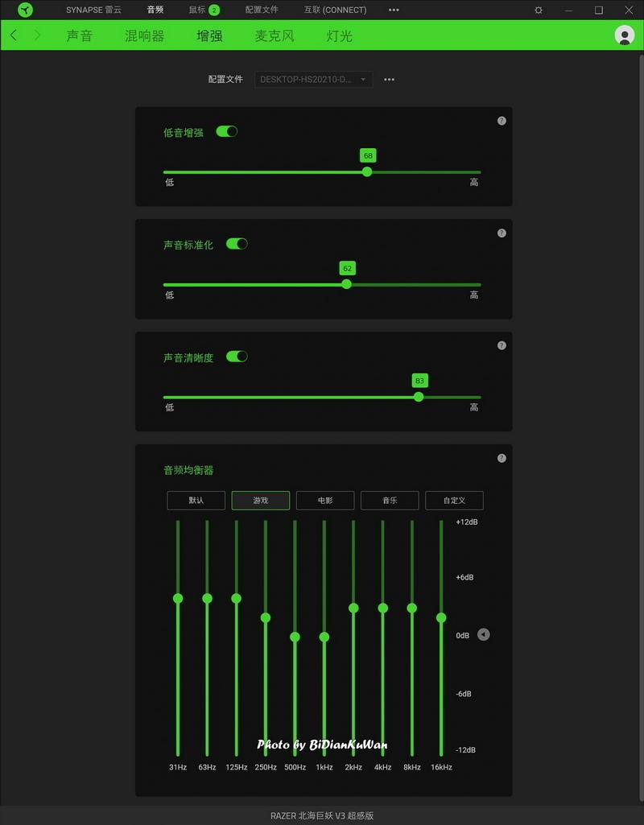
Task: Switch to the 麦克风 tab
Action: coord(275,35)
